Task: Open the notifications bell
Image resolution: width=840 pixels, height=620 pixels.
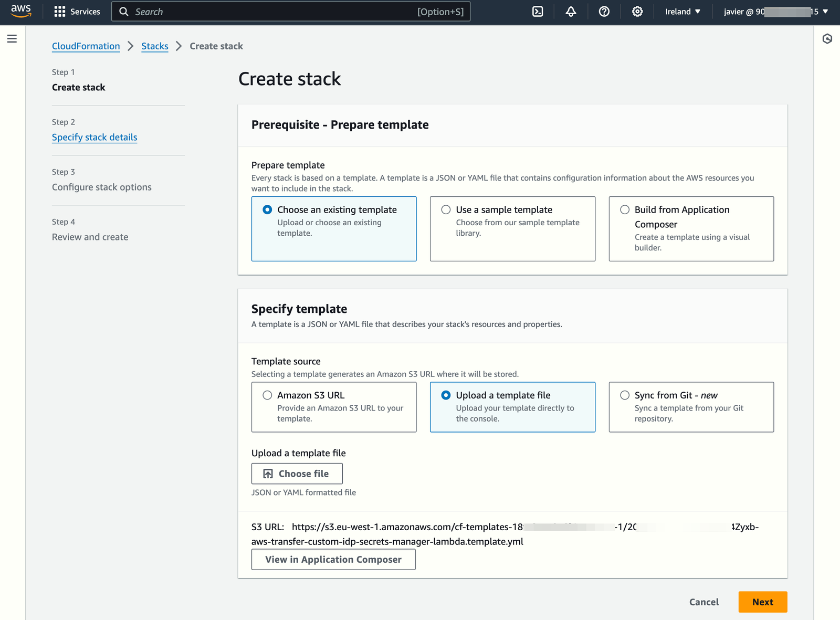Action: coord(571,12)
